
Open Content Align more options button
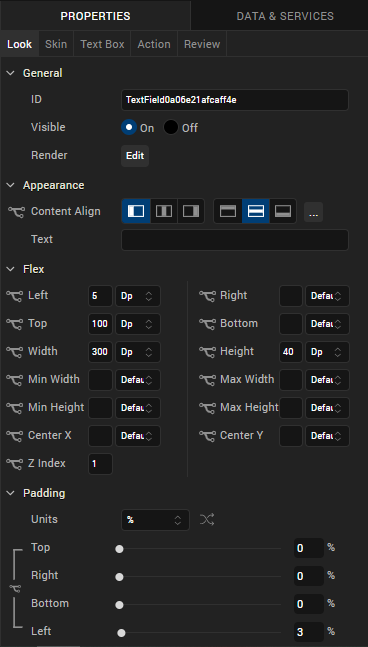pyautogui.click(x=314, y=212)
